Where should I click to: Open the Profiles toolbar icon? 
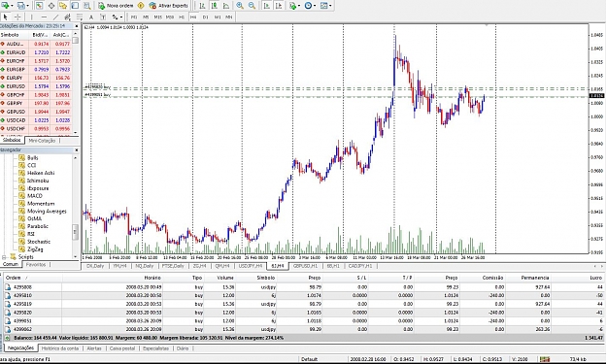[x=21, y=6]
